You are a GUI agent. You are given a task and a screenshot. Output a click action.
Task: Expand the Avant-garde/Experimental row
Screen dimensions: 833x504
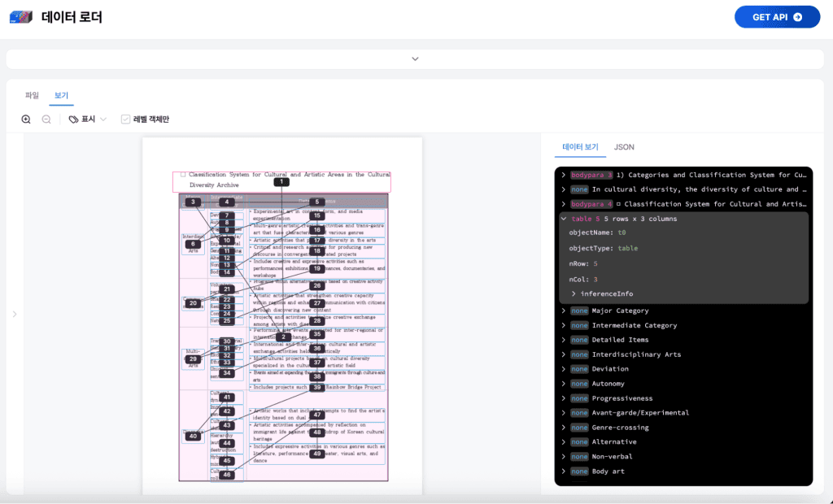pyautogui.click(x=564, y=413)
